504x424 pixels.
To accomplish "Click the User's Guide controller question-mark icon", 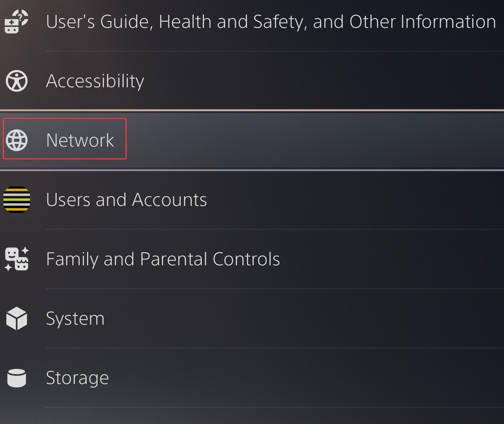I will [16, 22].
